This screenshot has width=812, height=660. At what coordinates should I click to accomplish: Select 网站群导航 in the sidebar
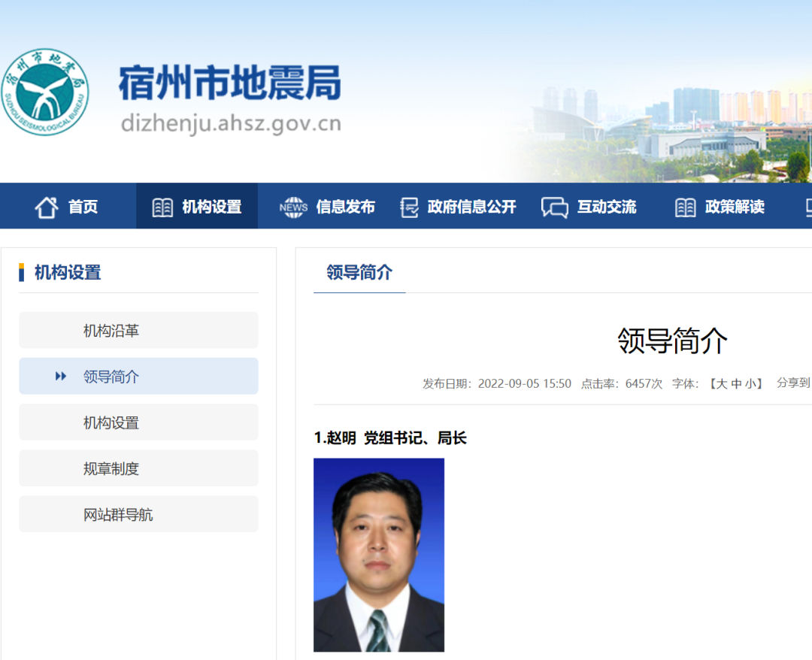point(138,514)
